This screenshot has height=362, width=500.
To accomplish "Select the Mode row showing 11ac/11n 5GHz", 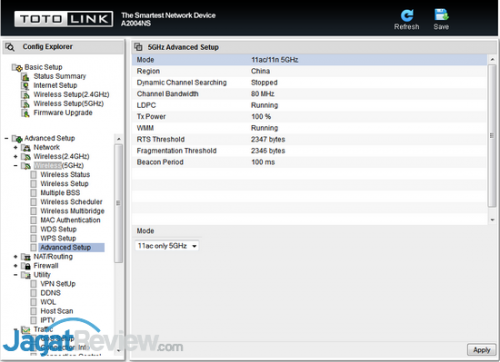I will coord(310,60).
